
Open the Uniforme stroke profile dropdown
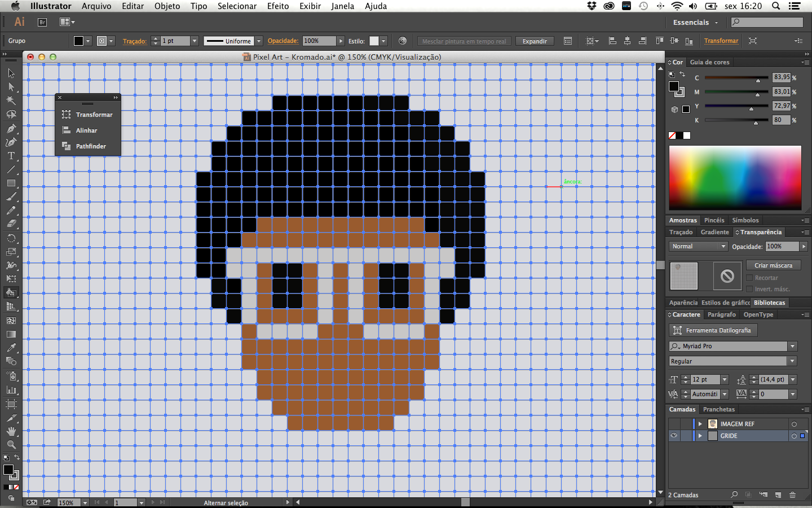click(x=259, y=41)
